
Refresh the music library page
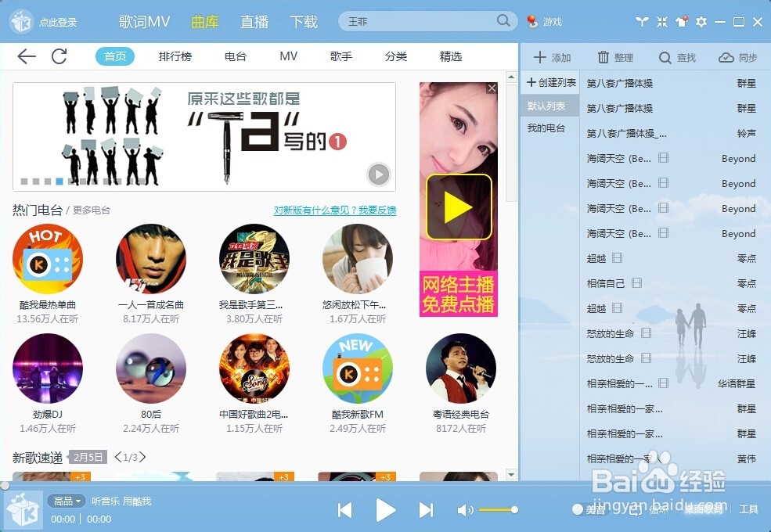click(x=59, y=56)
